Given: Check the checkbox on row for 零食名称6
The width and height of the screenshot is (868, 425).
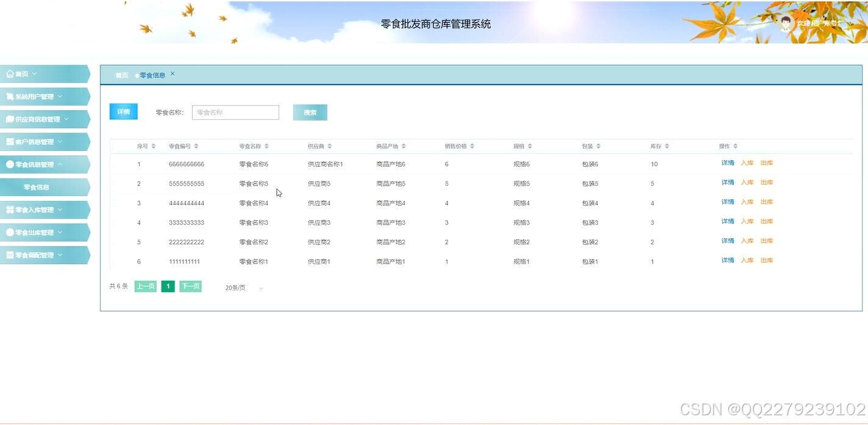Looking at the screenshot, I should [x=116, y=163].
